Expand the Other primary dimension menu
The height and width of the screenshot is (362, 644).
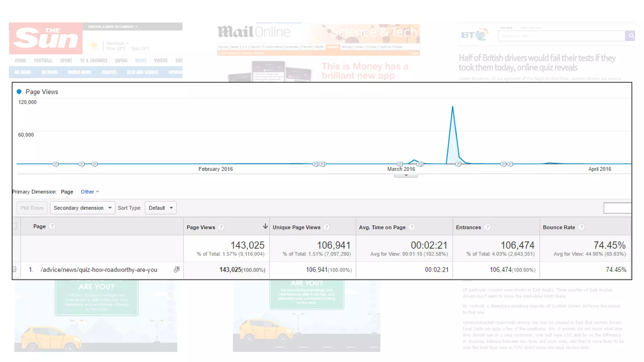[x=90, y=192]
